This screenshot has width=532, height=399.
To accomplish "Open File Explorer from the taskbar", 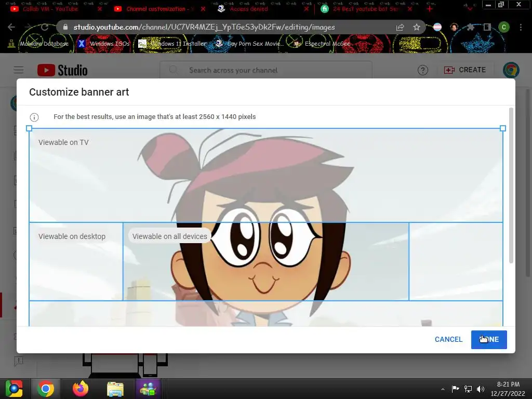I will 115,389.
